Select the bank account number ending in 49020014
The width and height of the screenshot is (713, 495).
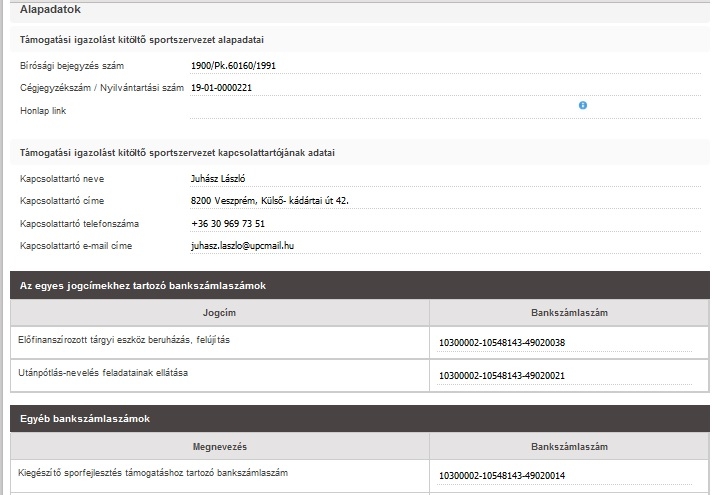(x=502, y=475)
